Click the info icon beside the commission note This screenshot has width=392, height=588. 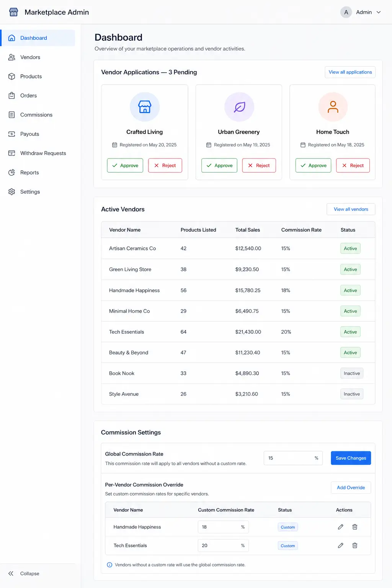pyautogui.click(x=109, y=565)
